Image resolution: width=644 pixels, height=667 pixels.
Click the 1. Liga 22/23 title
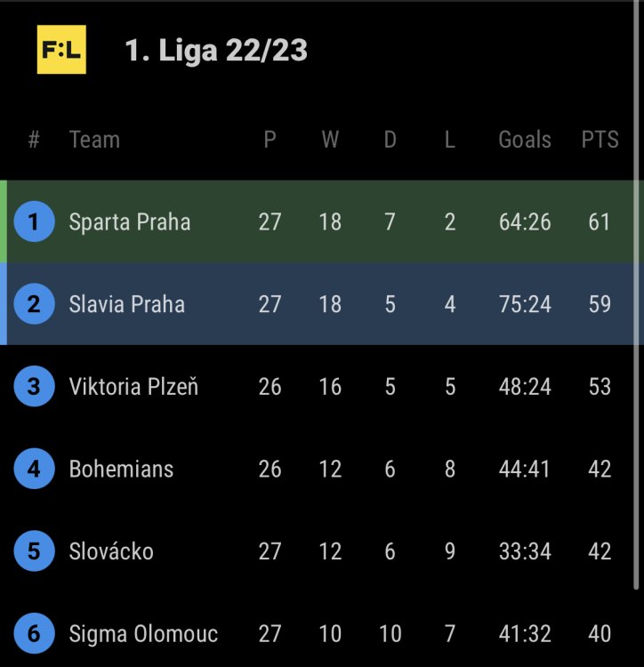click(x=216, y=51)
